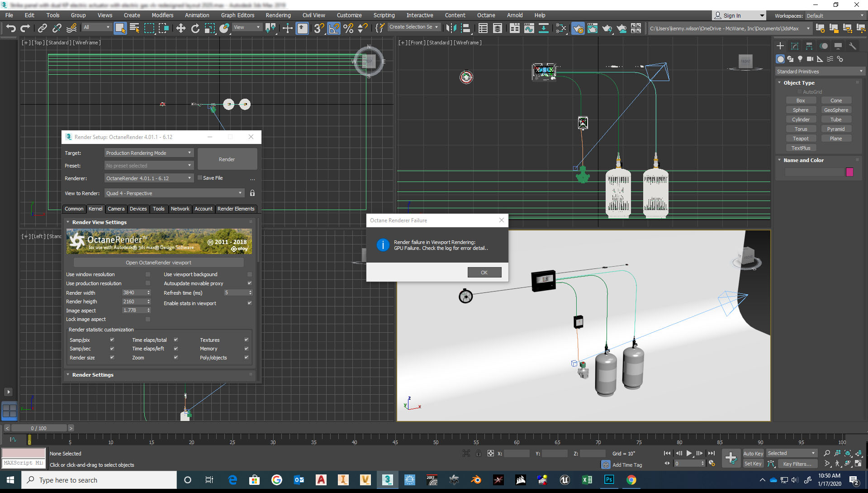Select the Rotate transform tool

pyautogui.click(x=195, y=29)
